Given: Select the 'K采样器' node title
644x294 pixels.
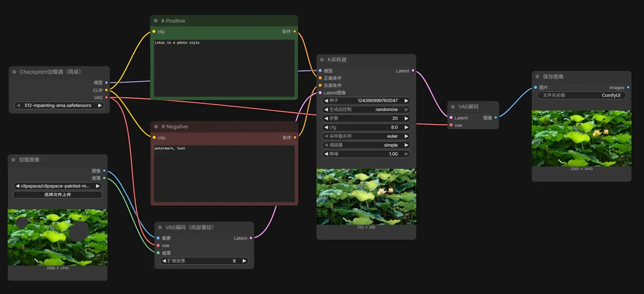Looking at the screenshot, I should (337, 60).
